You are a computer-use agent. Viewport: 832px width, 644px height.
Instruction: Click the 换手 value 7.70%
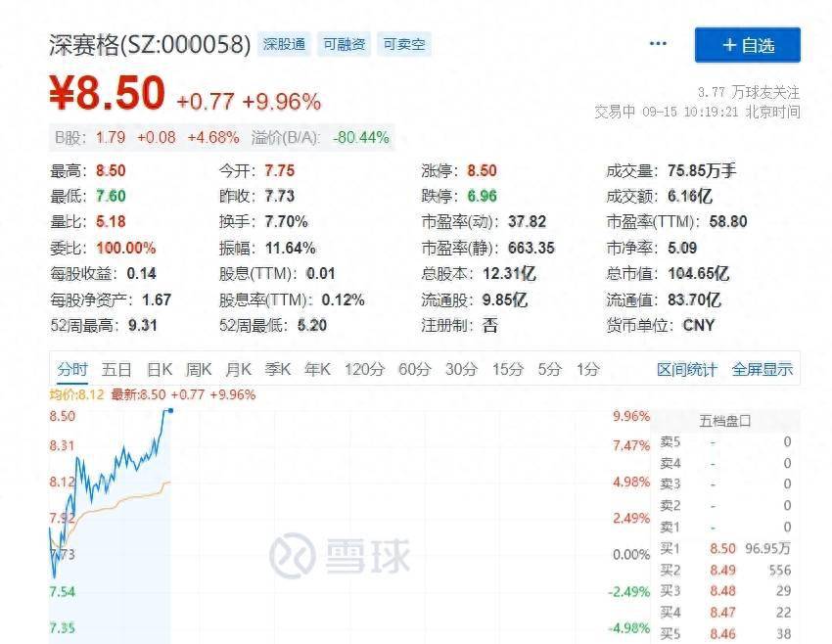click(286, 222)
